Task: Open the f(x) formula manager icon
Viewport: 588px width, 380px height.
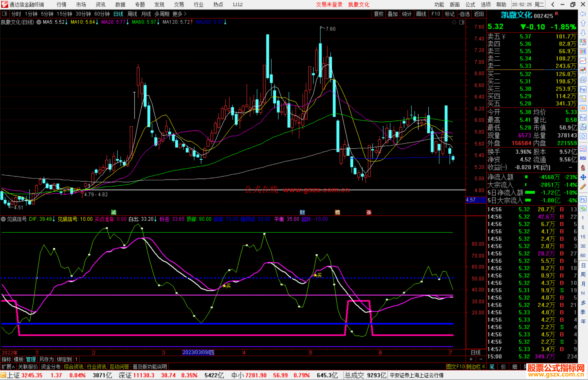Action: tap(583, 127)
